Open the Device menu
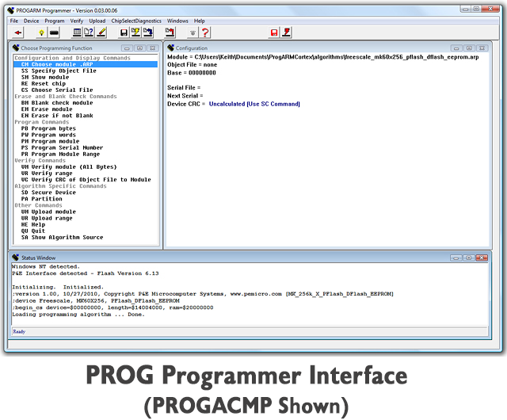This screenshot has width=507, height=420. coord(31,21)
